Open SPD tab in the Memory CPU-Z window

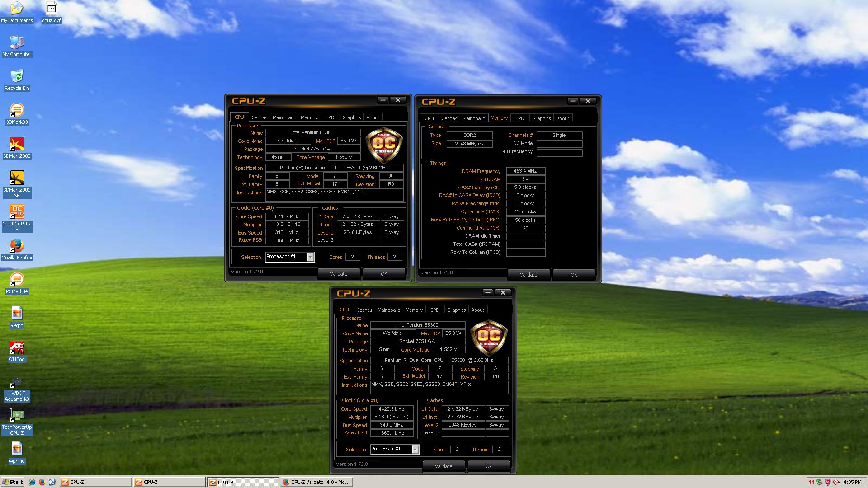520,118
